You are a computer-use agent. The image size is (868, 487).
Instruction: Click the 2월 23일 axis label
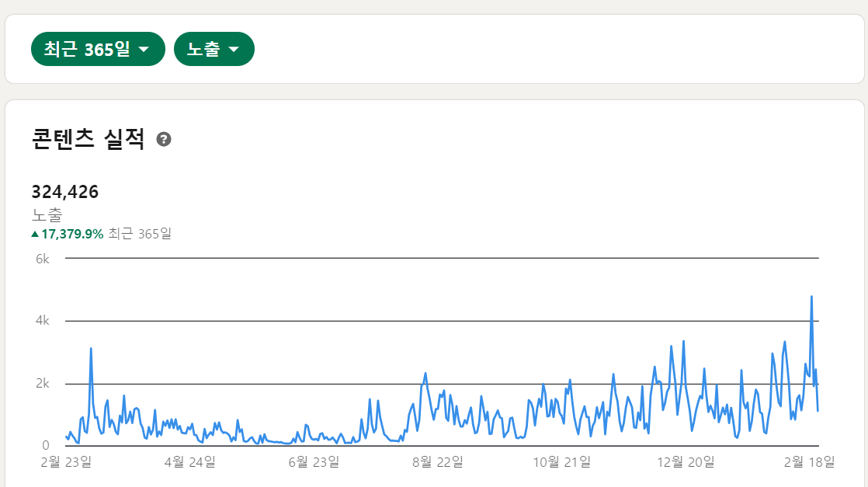tap(66, 462)
